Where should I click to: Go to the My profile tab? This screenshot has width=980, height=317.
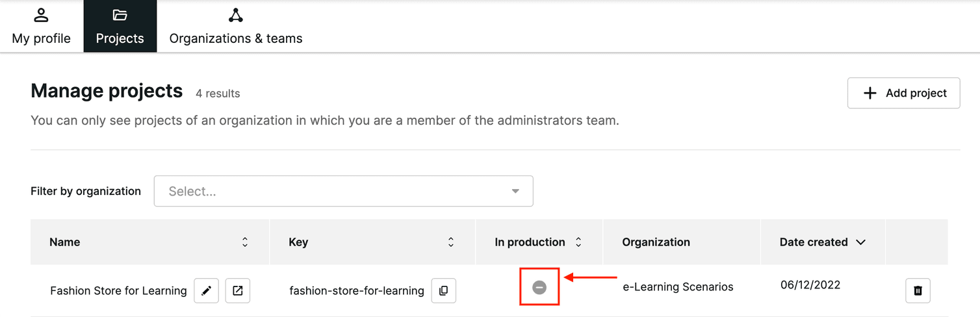click(x=41, y=27)
